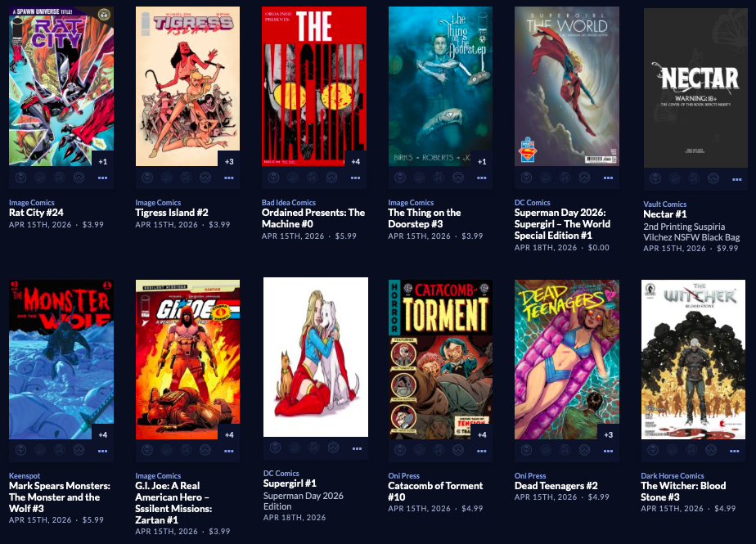
Task: Mark Tigress Island #2 as collected
Action: (166, 177)
